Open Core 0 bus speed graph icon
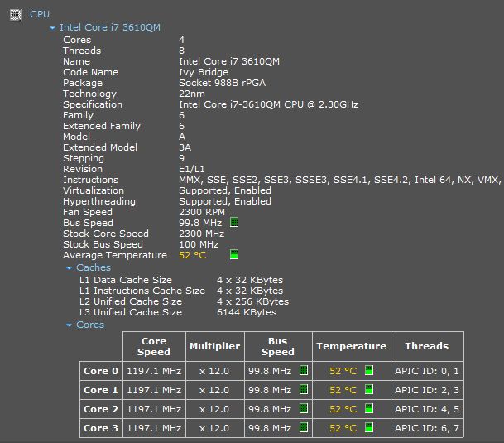Screen dimensions: 504x443 (x=304, y=370)
